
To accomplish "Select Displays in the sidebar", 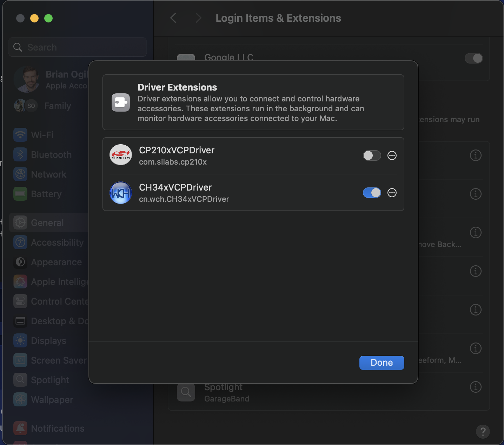I will point(48,341).
